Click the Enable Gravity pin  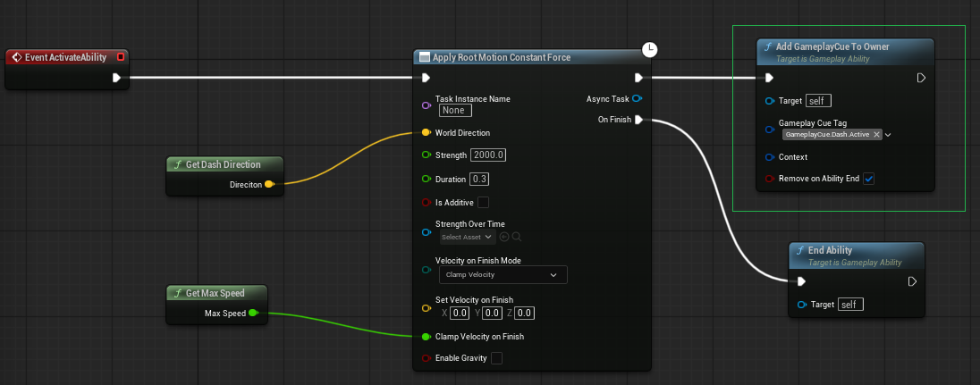[x=427, y=358]
